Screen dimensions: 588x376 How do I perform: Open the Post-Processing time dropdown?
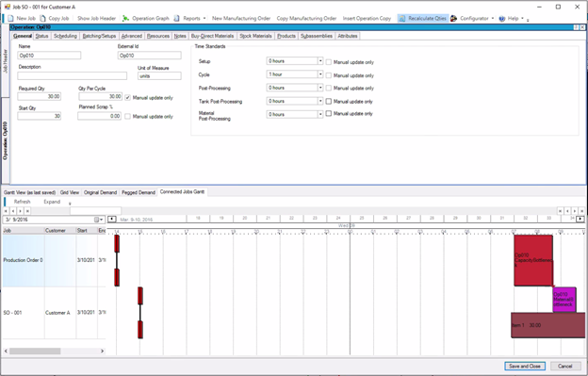[320, 88]
